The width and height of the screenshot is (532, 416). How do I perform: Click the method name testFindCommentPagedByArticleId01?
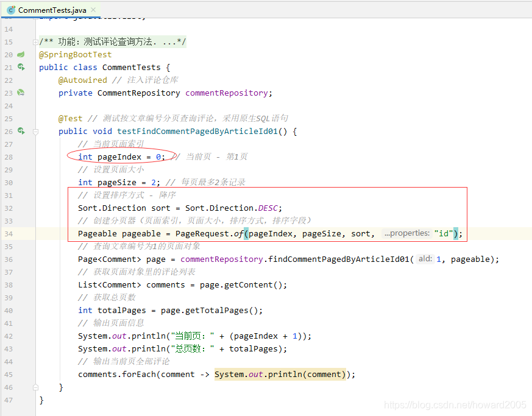pyautogui.click(x=197, y=132)
